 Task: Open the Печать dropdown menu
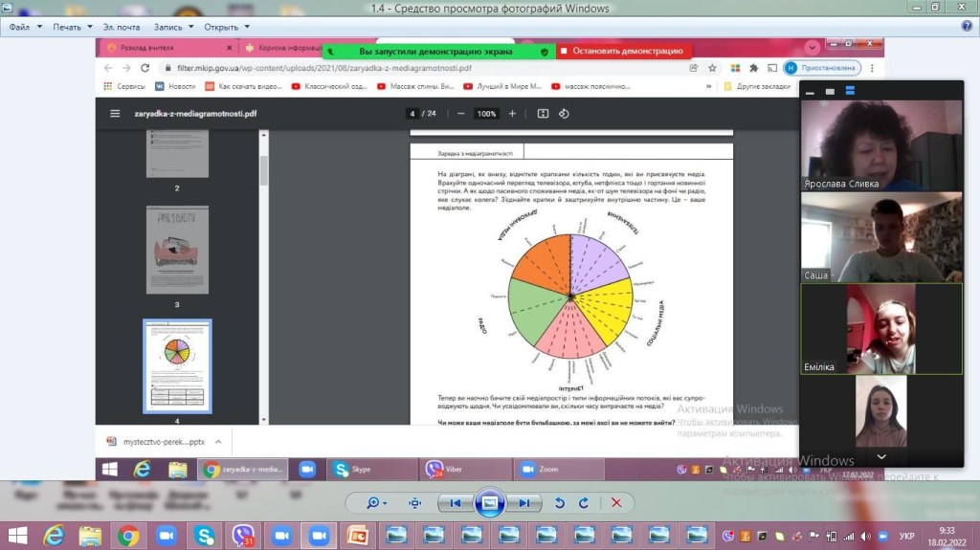pyautogui.click(x=71, y=27)
